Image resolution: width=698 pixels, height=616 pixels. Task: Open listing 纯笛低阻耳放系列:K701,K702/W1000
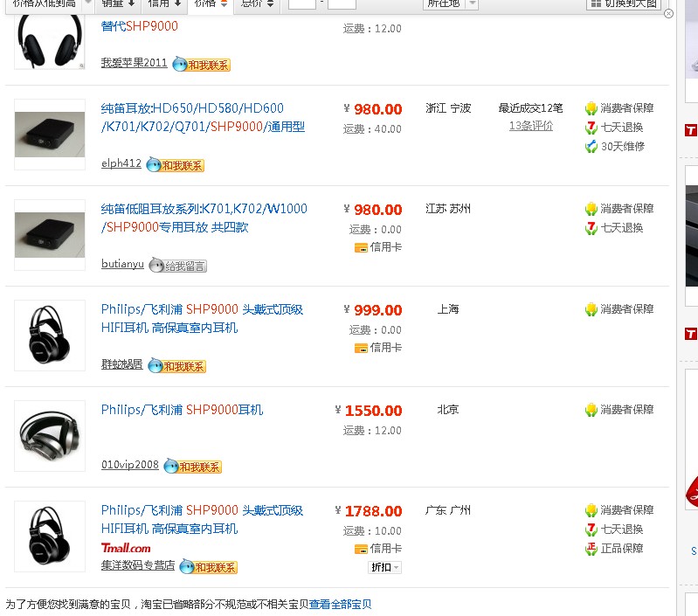pos(204,218)
